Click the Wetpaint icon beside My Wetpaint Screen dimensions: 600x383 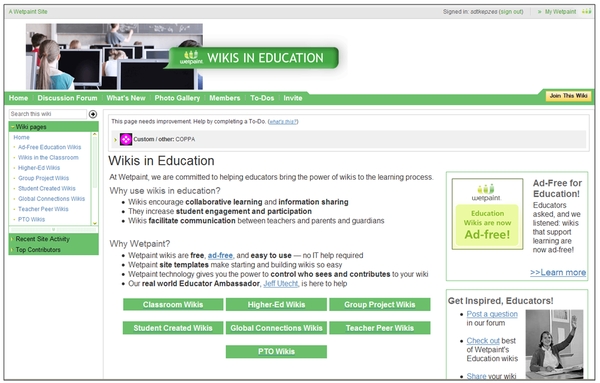(586, 11)
